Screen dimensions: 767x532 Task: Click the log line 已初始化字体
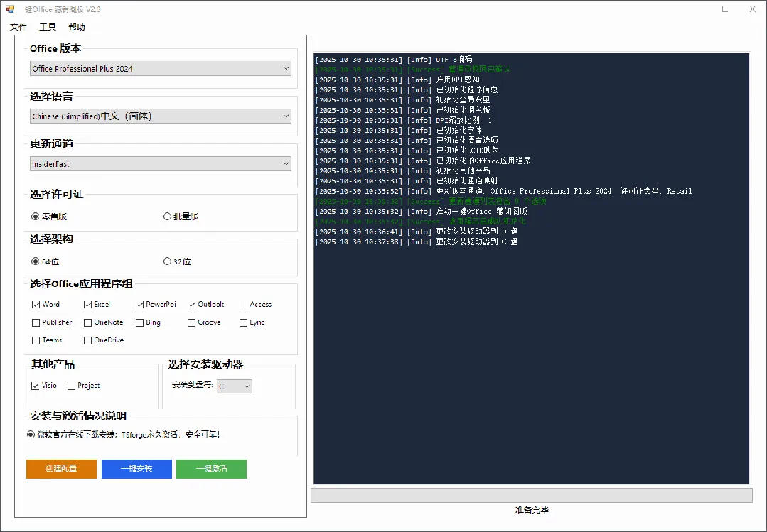pos(399,131)
